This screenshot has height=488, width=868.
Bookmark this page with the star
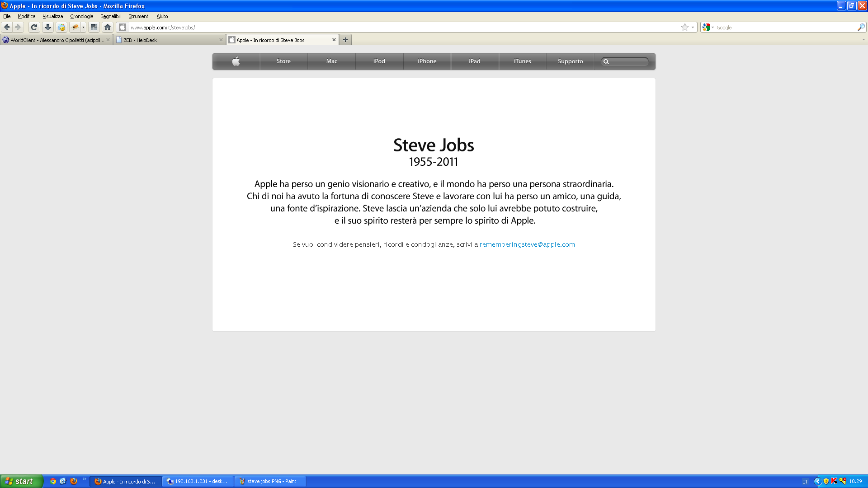click(x=684, y=28)
